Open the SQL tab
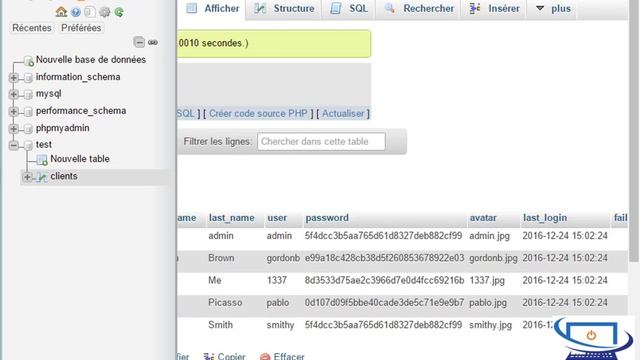Image resolution: width=640 pixels, height=360 pixels. coord(348,9)
